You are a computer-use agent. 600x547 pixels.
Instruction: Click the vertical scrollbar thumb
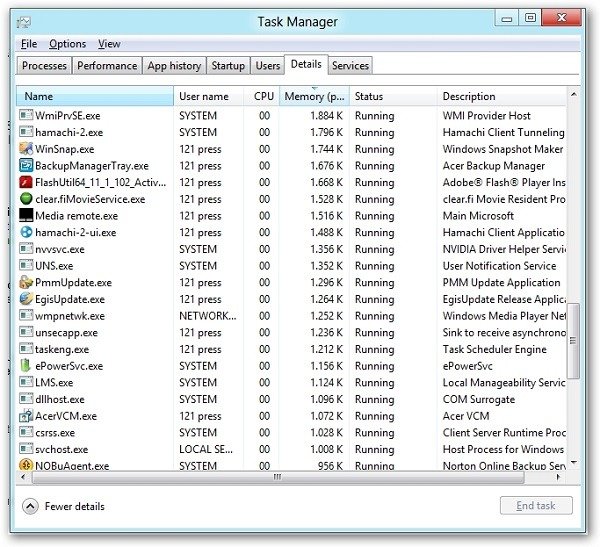pyautogui.click(x=573, y=340)
